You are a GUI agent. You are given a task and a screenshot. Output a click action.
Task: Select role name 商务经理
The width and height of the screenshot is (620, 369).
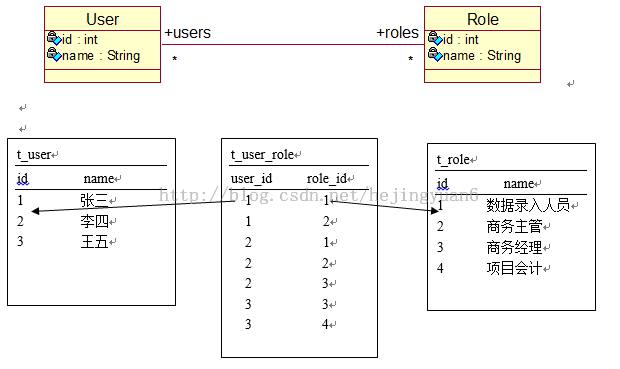[514, 247]
